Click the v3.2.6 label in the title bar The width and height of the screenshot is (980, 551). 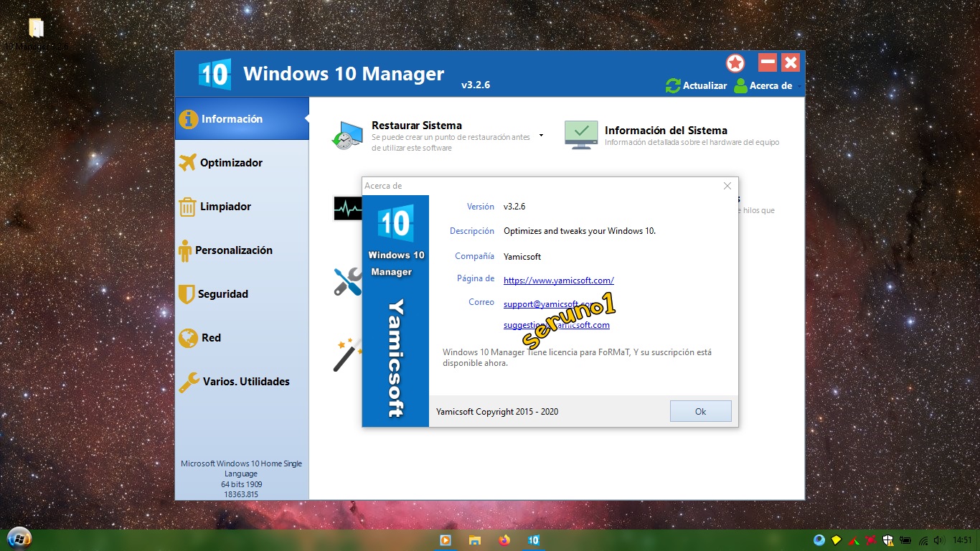pos(476,85)
